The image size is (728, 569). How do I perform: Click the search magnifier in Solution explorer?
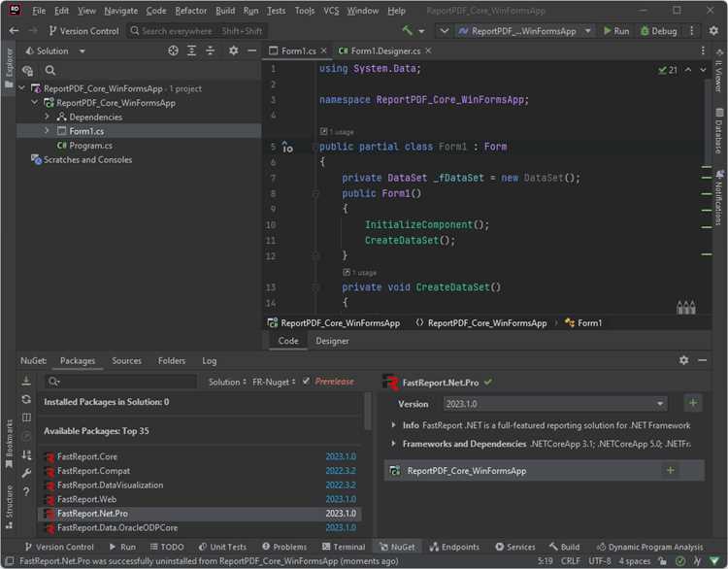(50, 70)
